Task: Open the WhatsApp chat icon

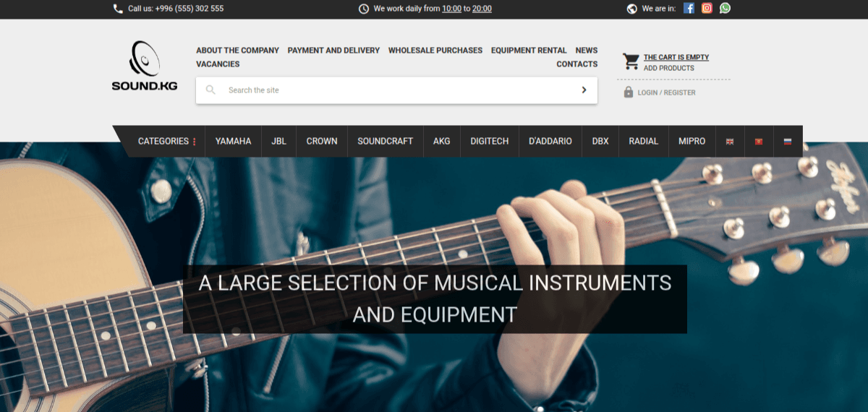Action: pyautogui.click(x=725, y=9)
